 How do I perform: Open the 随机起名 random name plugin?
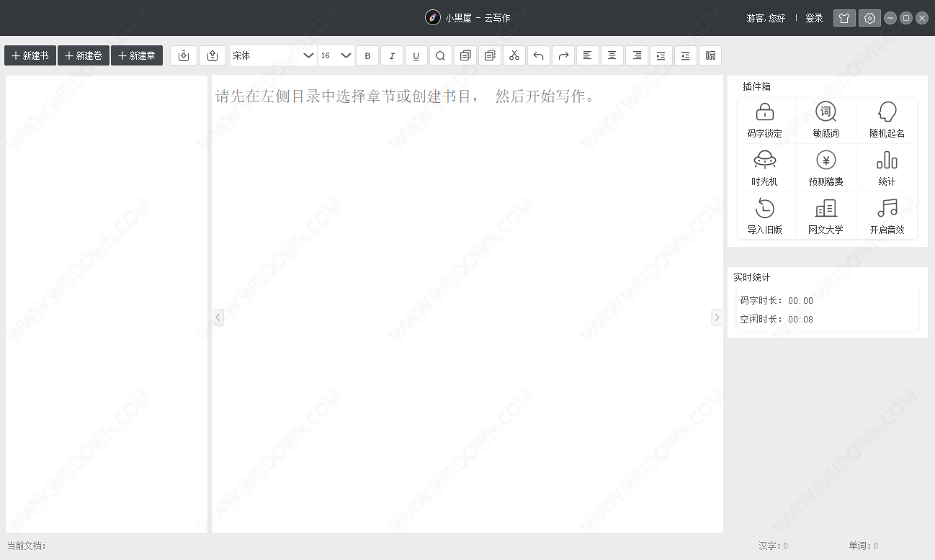[887, 120]
